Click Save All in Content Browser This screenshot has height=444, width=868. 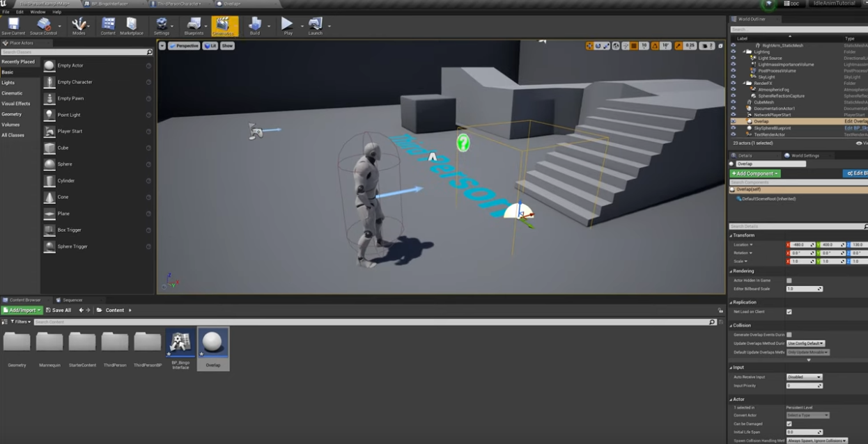59,310
